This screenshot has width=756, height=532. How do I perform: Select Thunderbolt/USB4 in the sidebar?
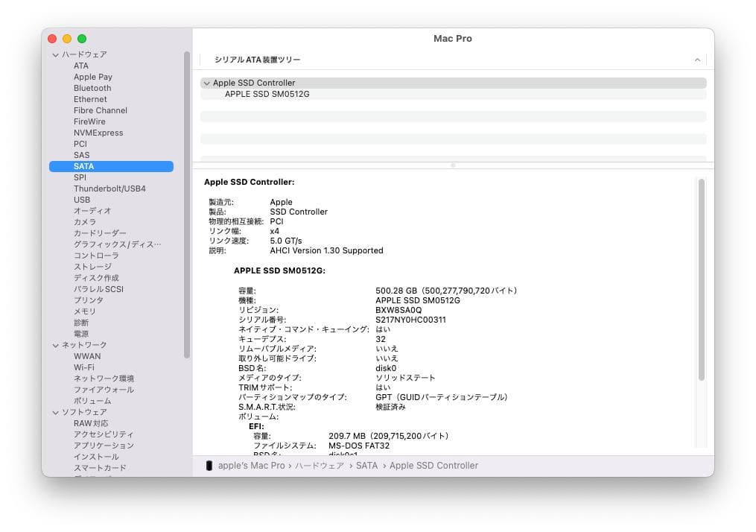coord(109,189)
